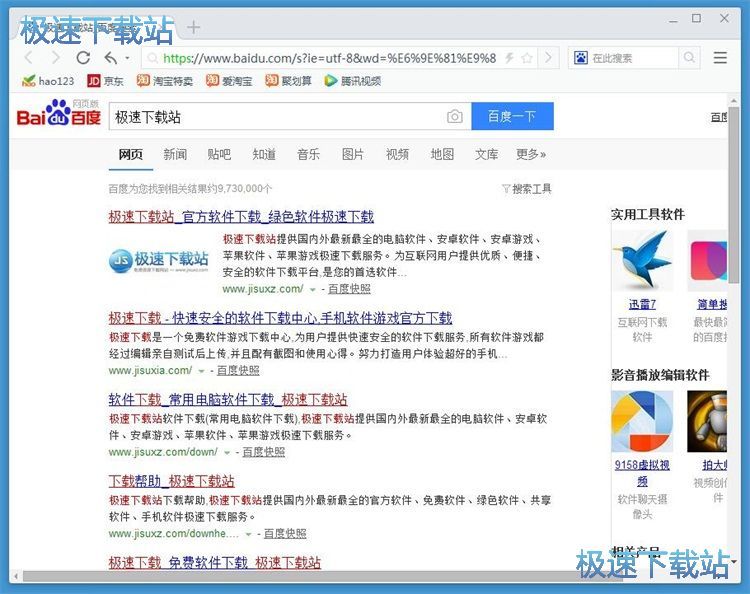The image size is (750, 594).
Task: Open the 极速下载站_官方软件下载 result link
Action: [x=240, y=216]
